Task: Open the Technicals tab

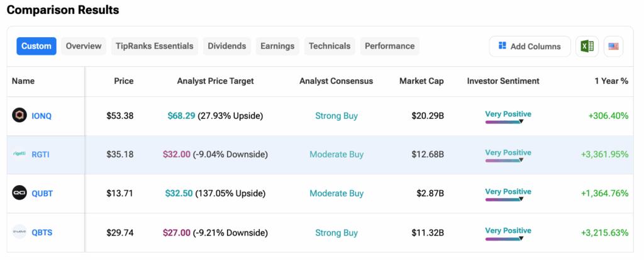Action: [330, 46]
